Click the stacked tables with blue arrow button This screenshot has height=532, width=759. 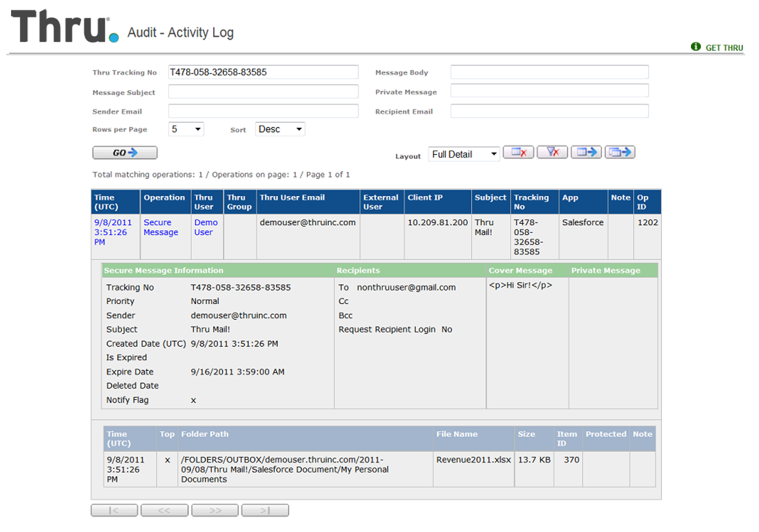tap(620, 153)
